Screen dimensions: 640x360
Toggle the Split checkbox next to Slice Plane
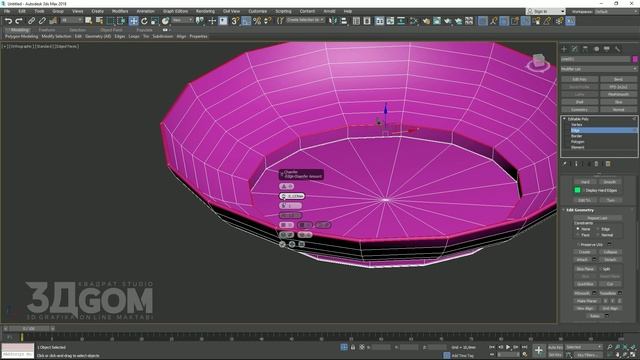(600, 269)
